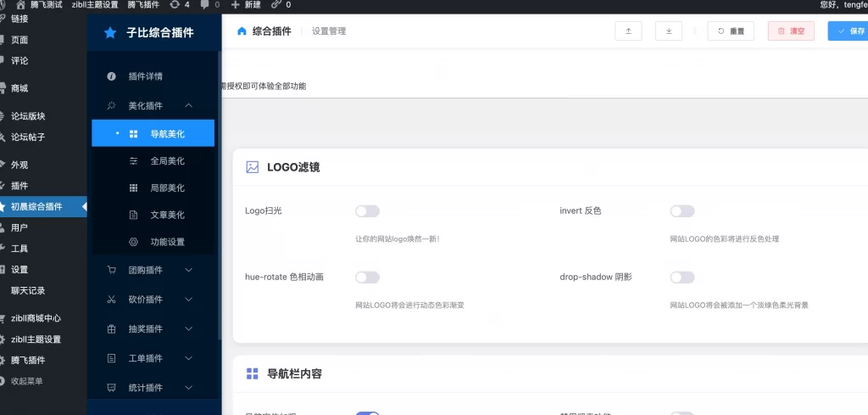This screenshot has width=868, height=415.
Task: Click the upload icon button in header
Action: 628,31
